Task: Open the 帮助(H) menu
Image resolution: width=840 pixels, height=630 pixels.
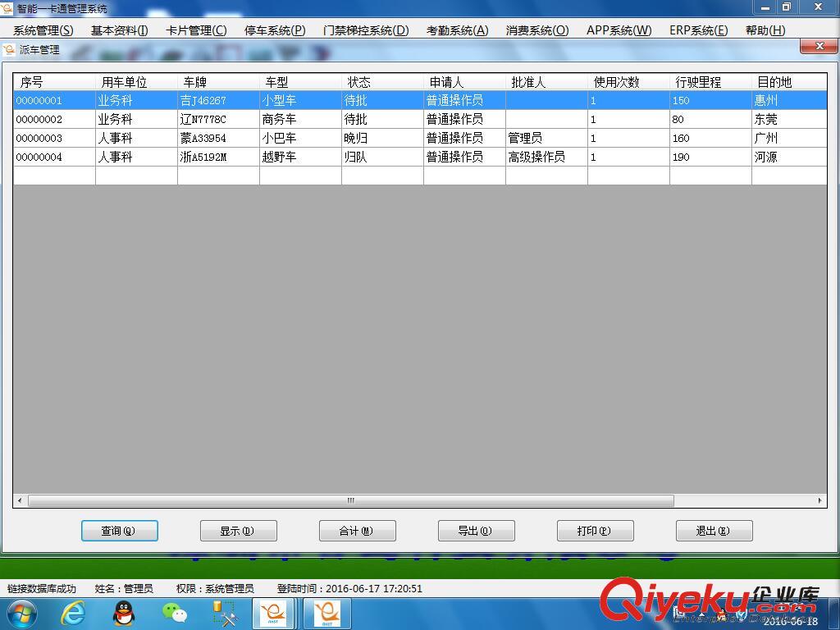Action: (765, 30)
